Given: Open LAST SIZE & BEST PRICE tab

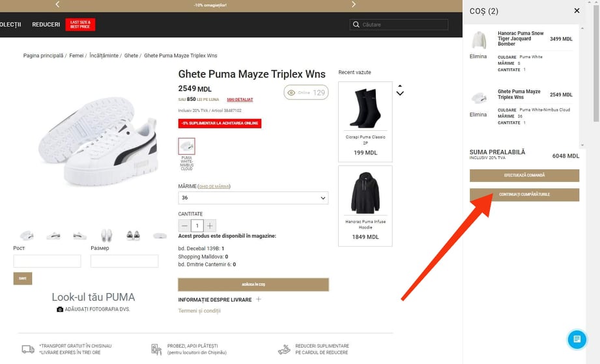Looking at the screenshot, I should click(80, 25).
